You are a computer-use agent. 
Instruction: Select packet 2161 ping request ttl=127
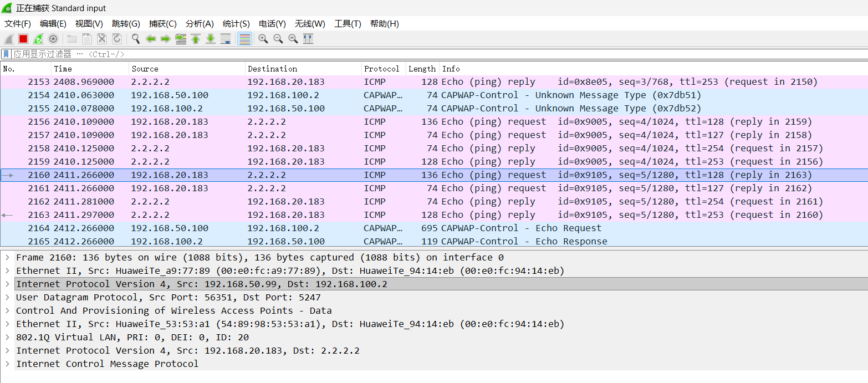(434, 188)
